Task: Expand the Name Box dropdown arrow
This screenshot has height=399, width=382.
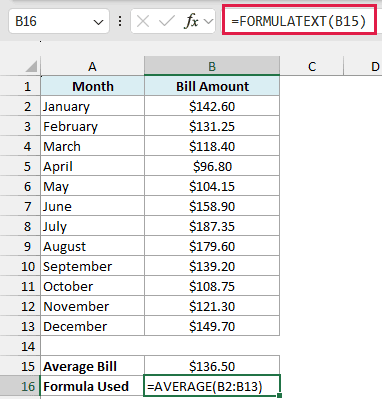Action: pyautogui.click(x=98, y=22)
